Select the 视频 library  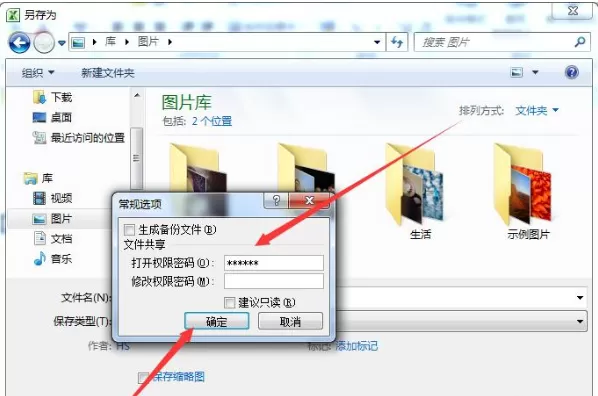53,198
